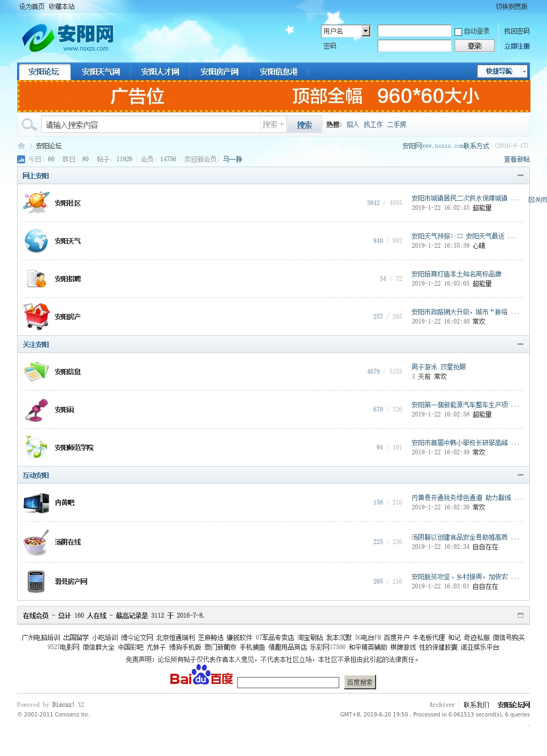Screen dimensions: 547x756
Task: Open the 查看新帖 link
Action: 517,159
